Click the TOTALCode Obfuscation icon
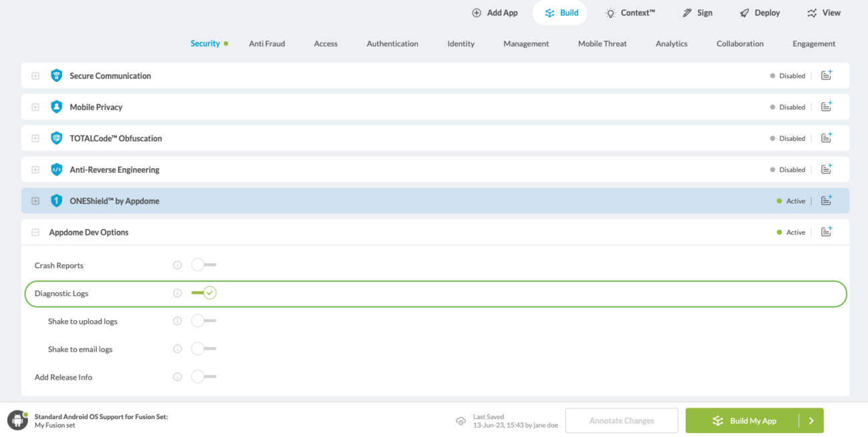Screen dimensions: 868x437 pyautogui.click(x=56, y=138)
